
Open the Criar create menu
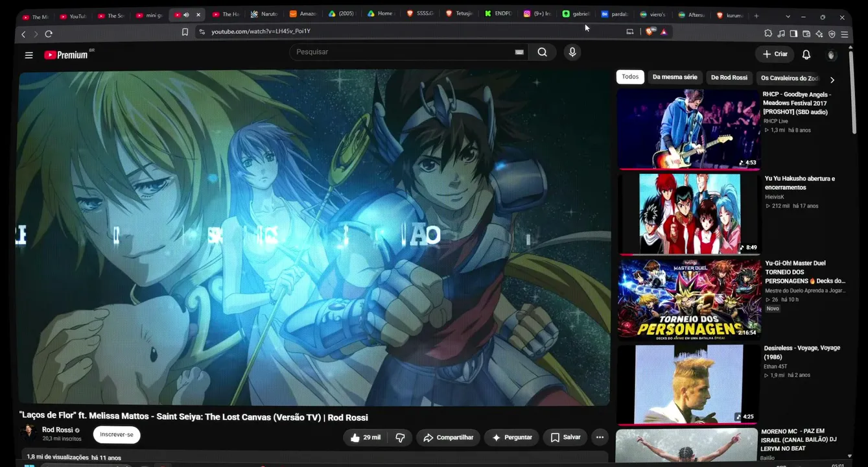tap(775, 54)
